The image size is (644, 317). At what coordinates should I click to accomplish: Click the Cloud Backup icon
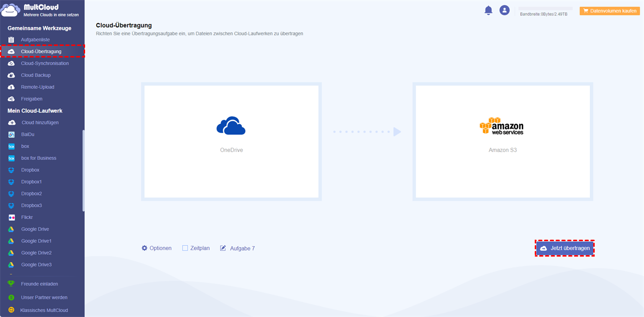click(x=11, y=75)
